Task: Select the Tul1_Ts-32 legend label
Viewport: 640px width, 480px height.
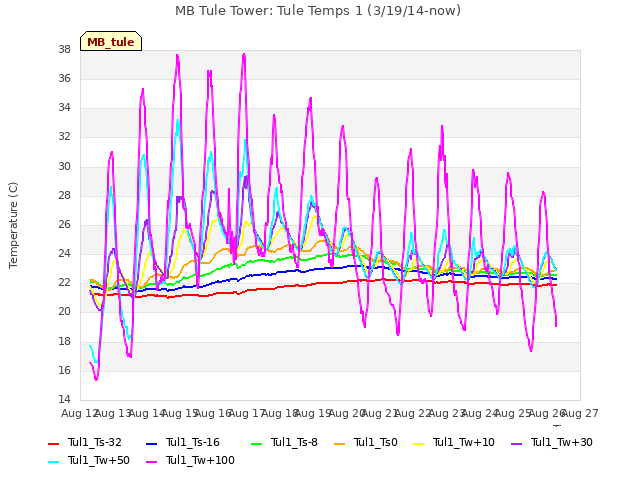Action: 95,442
